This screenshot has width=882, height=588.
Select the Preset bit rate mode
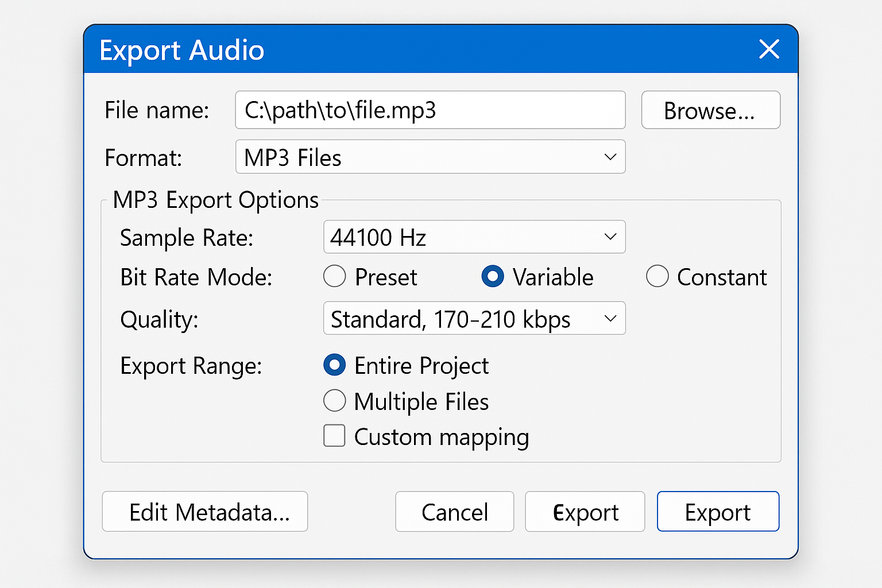[334, 276]
